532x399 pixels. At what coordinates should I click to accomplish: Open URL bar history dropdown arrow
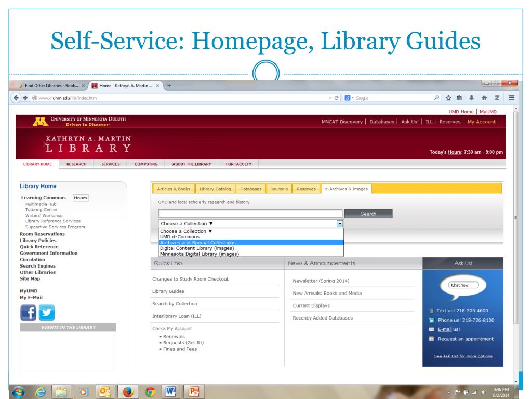(x=330, y=98)
